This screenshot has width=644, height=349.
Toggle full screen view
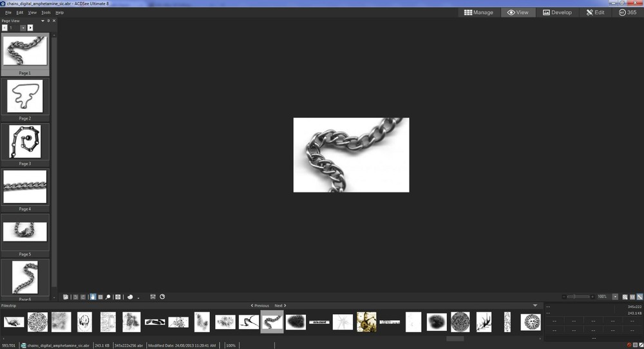118,297
